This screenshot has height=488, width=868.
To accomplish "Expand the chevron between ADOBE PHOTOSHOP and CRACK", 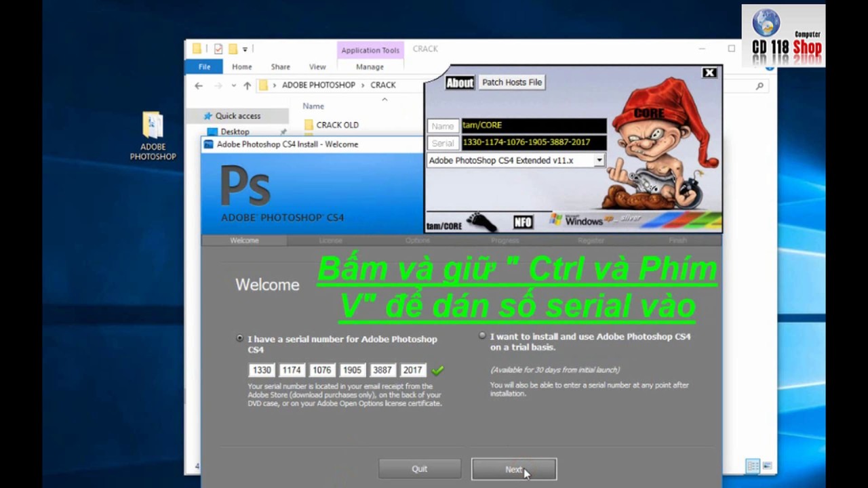I will [x=363, y=85].
